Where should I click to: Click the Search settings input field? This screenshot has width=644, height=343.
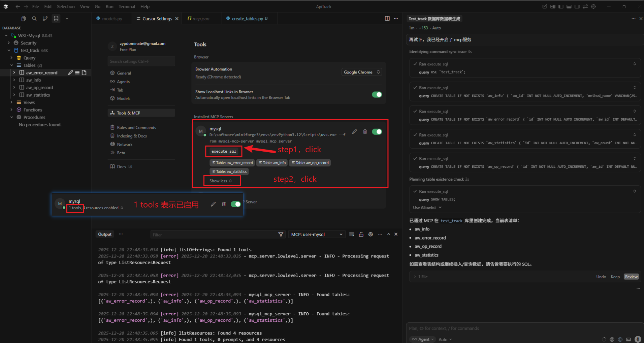pyautogui.click(x=141, y=61)
